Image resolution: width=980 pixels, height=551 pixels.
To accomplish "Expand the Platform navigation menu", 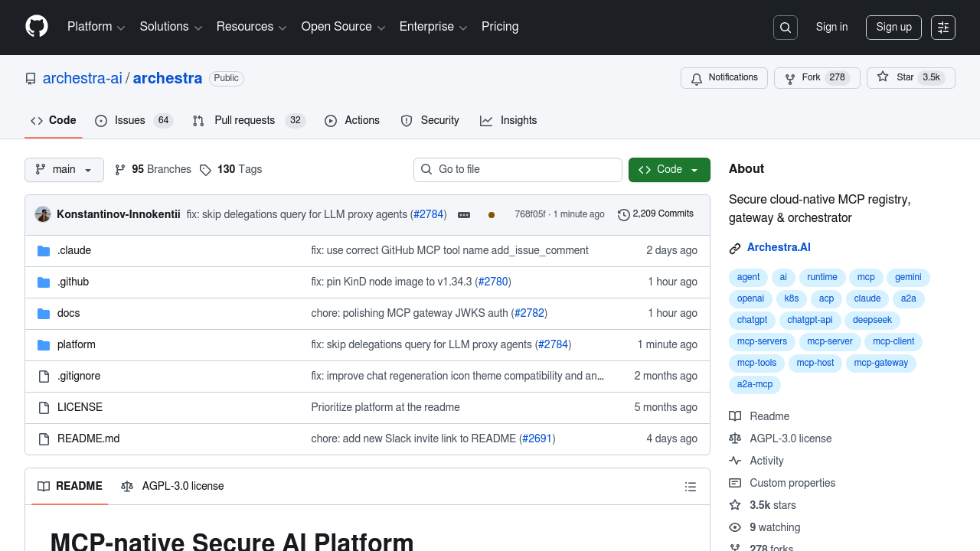I will [96, 27].
